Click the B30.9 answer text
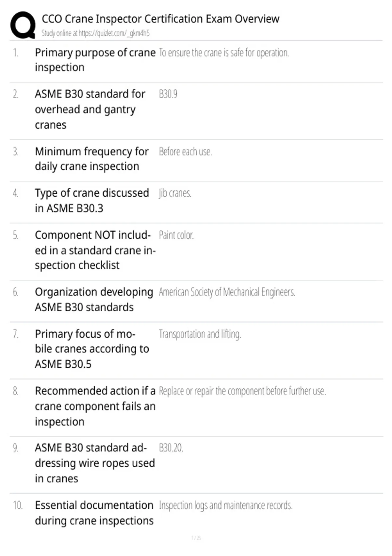Viewport: 392px width, 556px height. point(168,94)
